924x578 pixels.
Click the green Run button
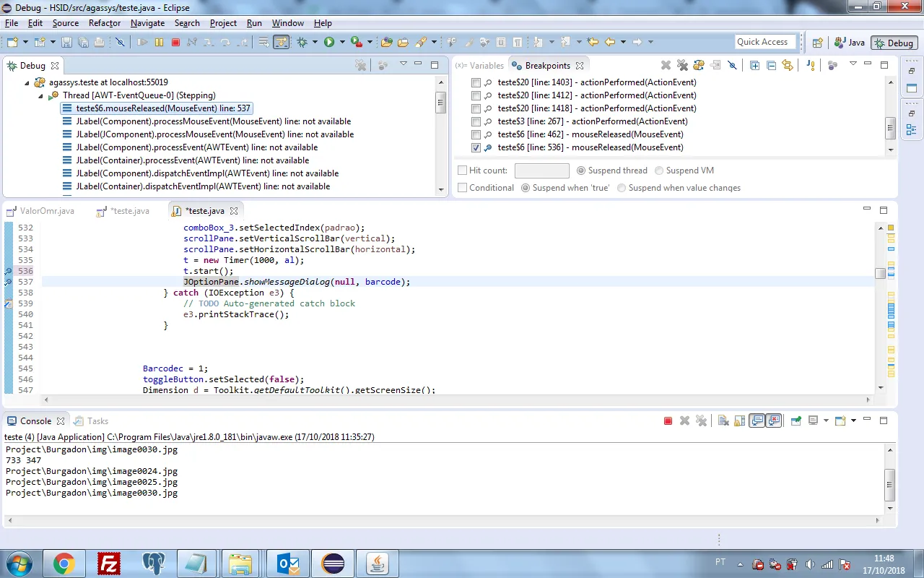329,43
